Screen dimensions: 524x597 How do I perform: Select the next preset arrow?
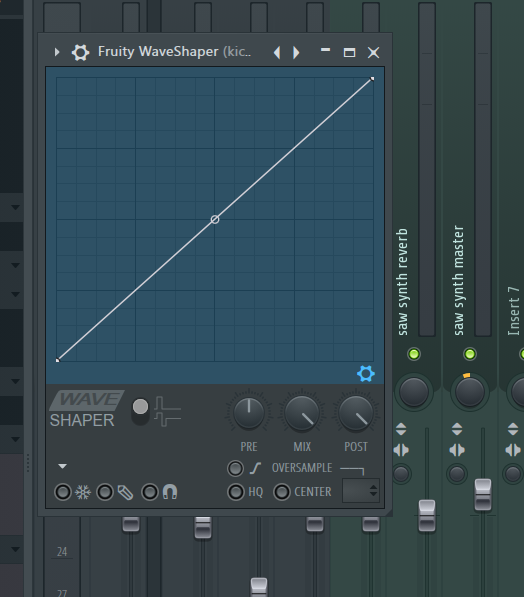(296, 52)
